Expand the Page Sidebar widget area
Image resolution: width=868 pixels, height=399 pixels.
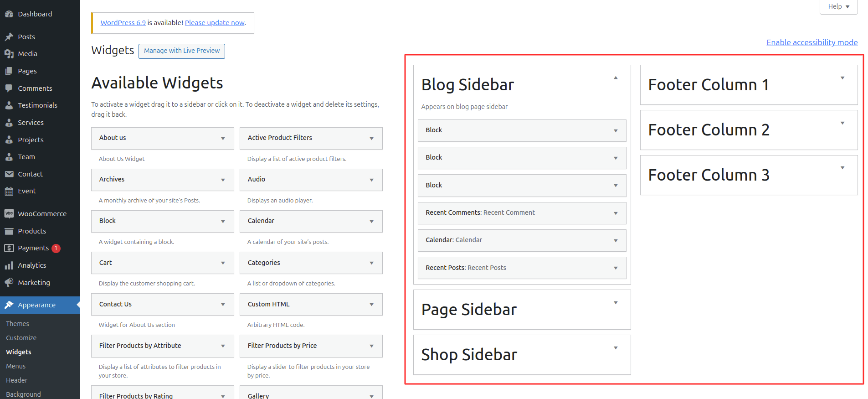pos(616,303)
